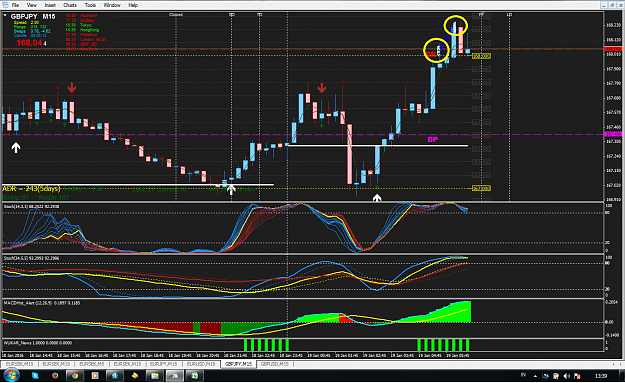Open Skype from the taskbar
625x383 pixels.
(x=35, y=375)
